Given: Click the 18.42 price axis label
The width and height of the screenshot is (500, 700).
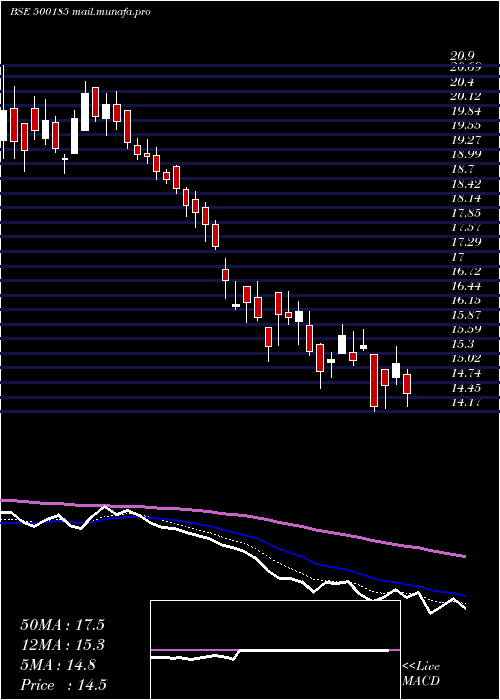Looking at the screenshot, I should [466, 184].
